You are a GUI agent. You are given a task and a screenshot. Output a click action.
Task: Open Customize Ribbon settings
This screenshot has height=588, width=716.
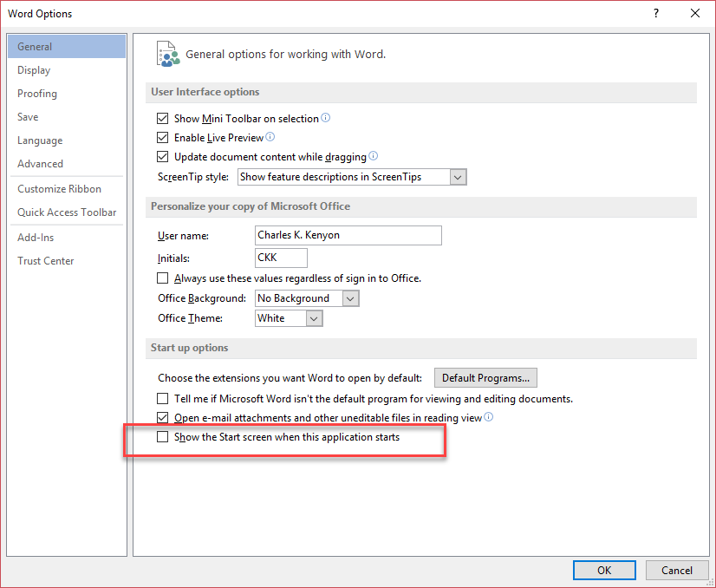point(67,189)
